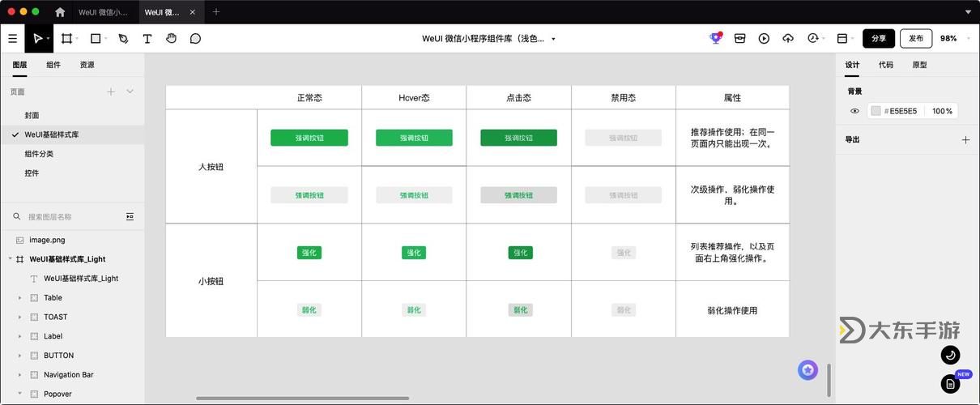Open the trophy badge with red dot

click(x=715, y=38)
